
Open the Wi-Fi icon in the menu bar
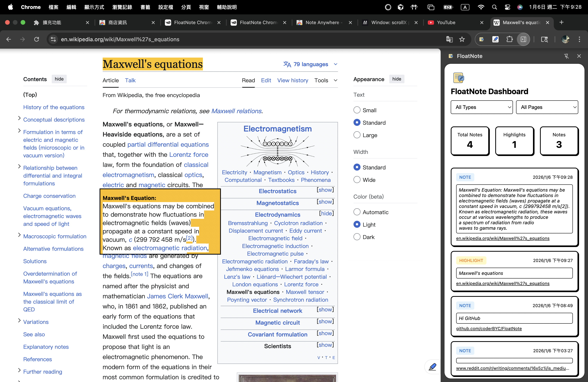481,7
